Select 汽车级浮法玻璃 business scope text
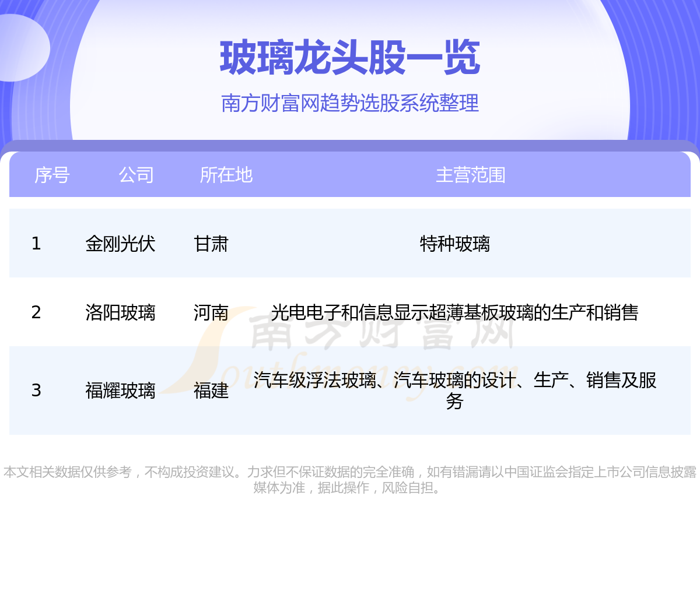The image size is (700, 612). tap(455, 391)
